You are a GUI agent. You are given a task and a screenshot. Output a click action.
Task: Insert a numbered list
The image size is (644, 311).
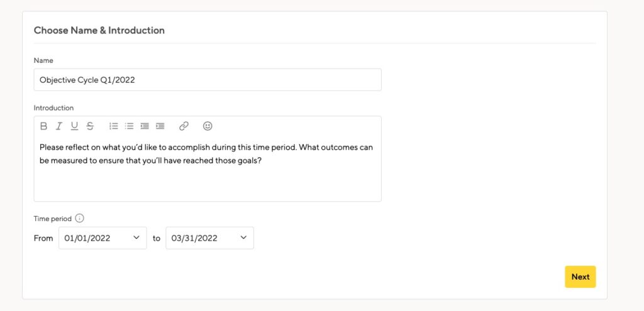(114, 126)
